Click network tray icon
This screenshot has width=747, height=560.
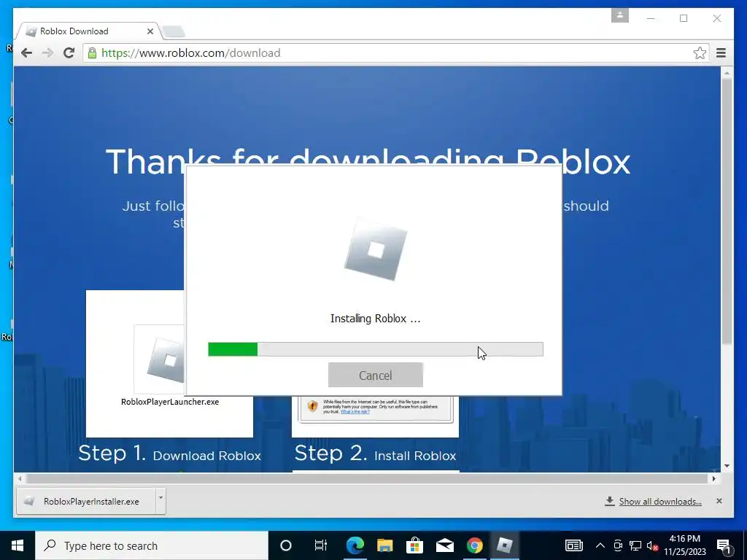[635, 545]
